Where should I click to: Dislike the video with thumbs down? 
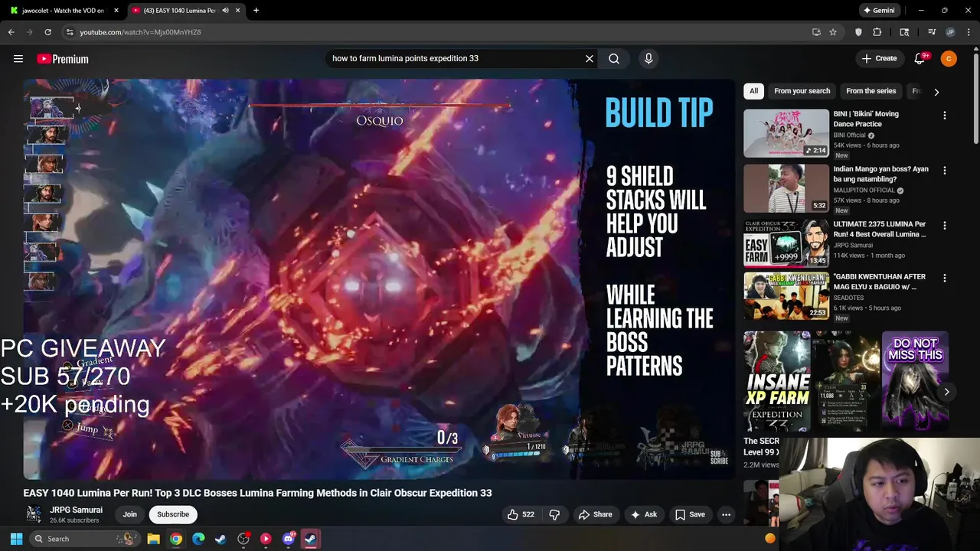pyautogui.click(x=555, y=514)
